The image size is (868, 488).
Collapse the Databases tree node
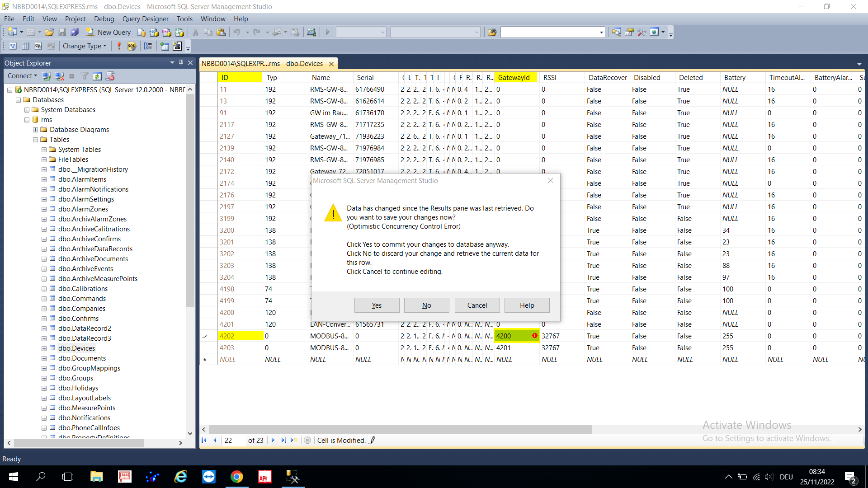18,100
